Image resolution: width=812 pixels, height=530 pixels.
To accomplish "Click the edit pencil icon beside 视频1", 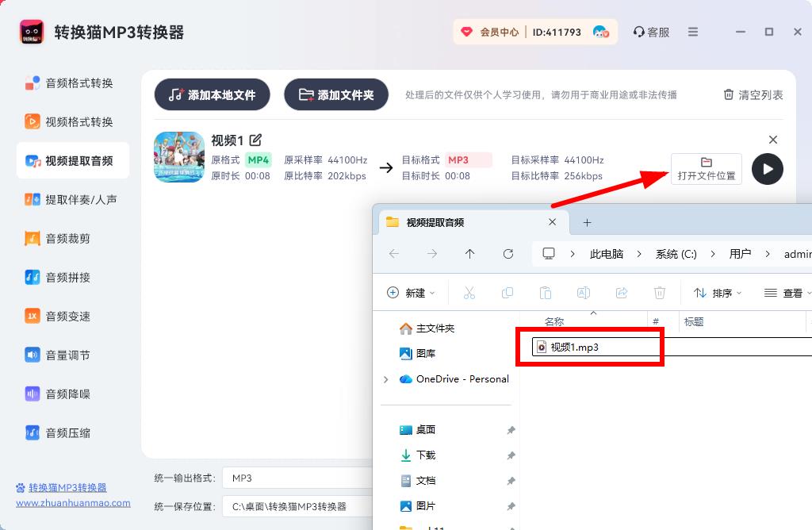I will pyautogui.click(x=255, y=140).
